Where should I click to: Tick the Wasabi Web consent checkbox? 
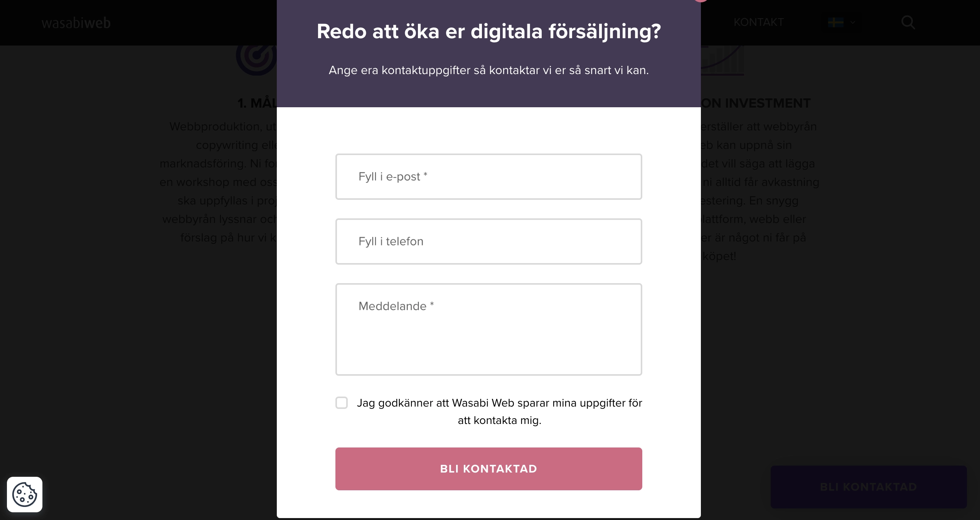(x=342, y=403)
